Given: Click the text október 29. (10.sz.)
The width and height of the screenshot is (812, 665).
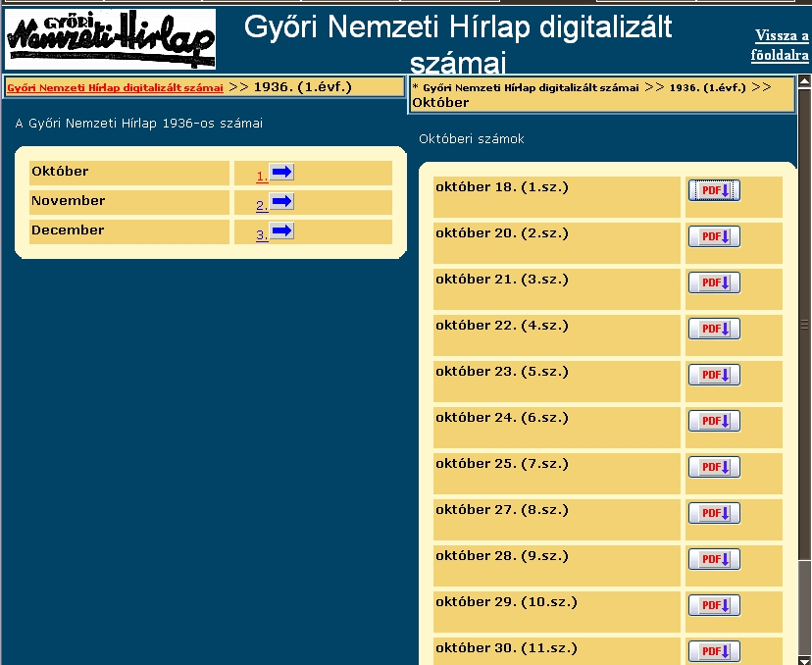Looking at the screenshot, I should 506,602.
